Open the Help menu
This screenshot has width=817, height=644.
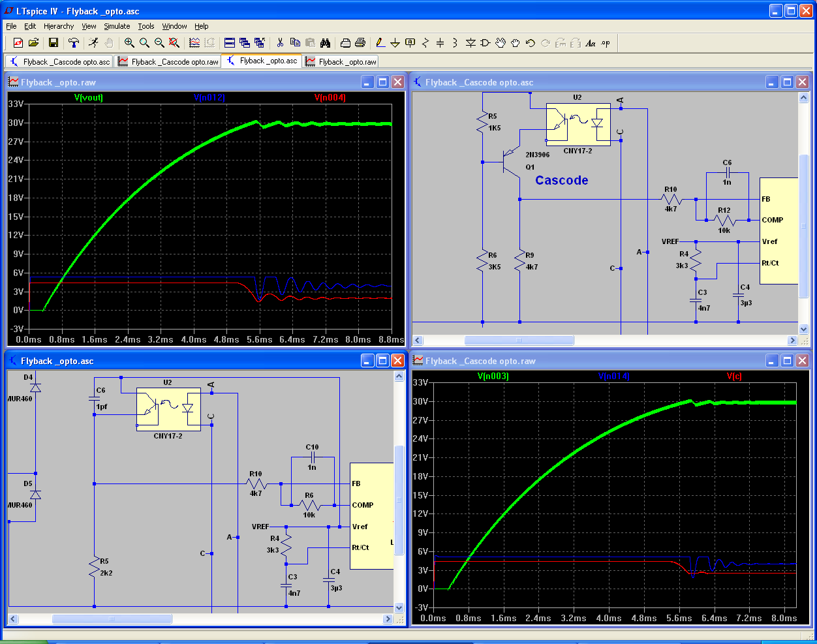coord(202,26)
